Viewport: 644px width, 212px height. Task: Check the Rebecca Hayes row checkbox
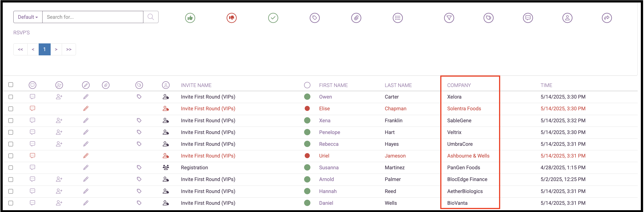[x=11, y=144]
